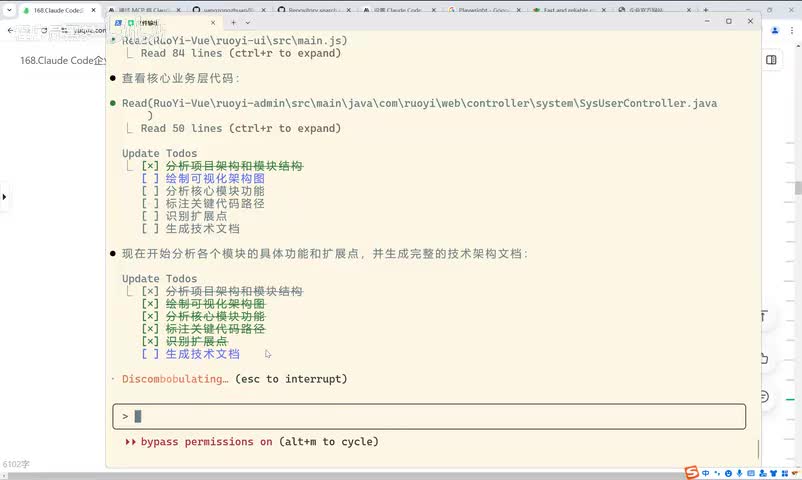802x480 pixels.
Task: Click unchecked todo '分析核心模块功能'
Action: 215,191
